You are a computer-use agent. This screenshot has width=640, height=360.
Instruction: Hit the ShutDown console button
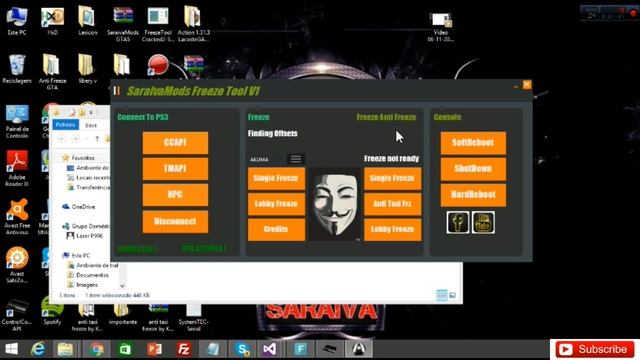(x=473, y=169)
